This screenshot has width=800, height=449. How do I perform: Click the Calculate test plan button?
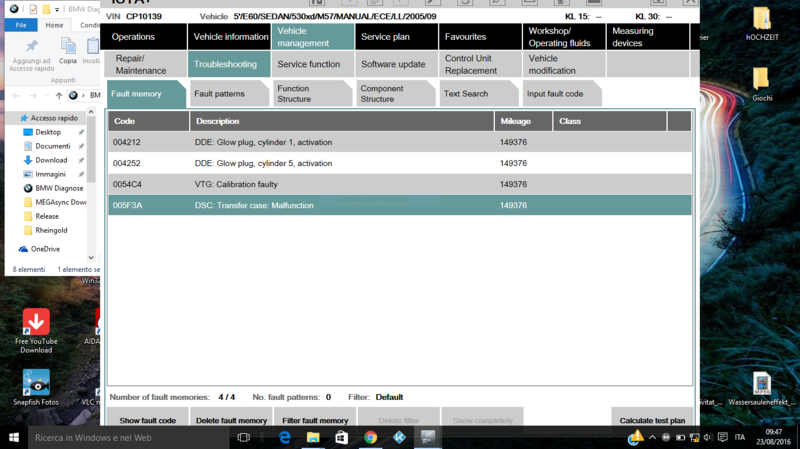[652, 418]
